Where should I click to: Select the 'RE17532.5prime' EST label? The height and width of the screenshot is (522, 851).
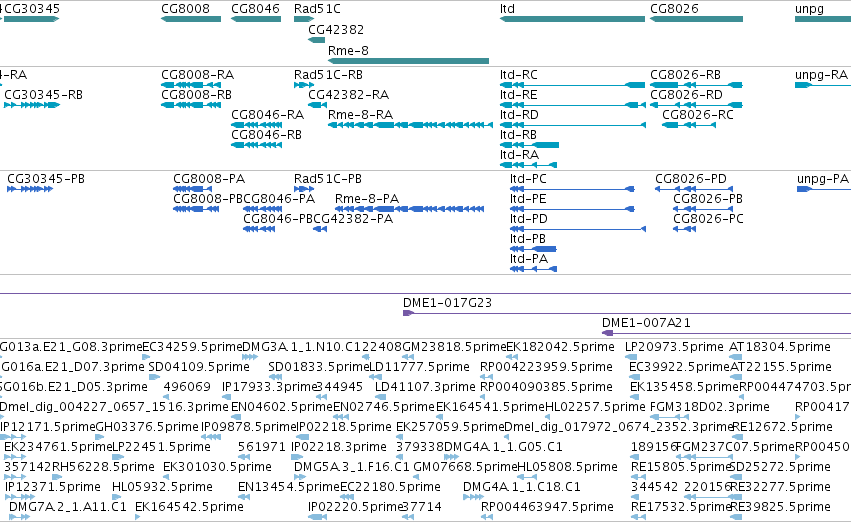681,508
